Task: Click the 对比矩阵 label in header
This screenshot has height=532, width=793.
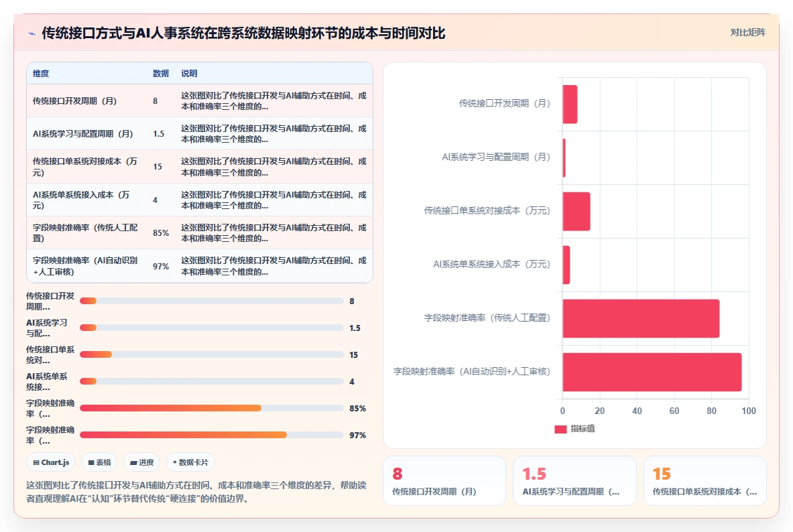Action: point(747,32)
